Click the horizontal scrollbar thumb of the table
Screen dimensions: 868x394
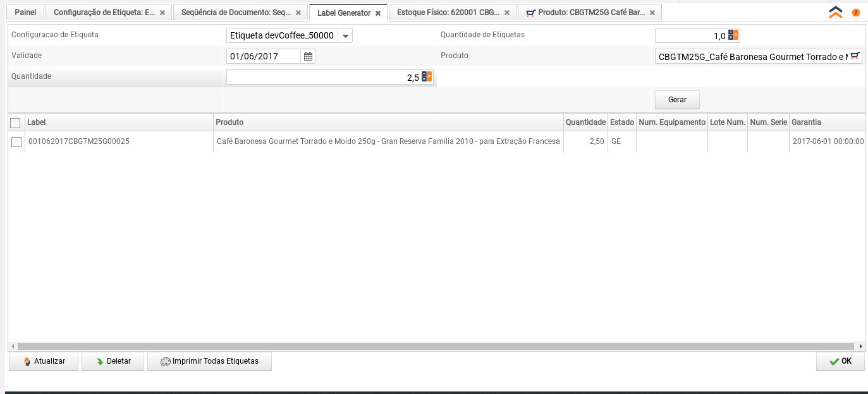[x=436, y=346]
